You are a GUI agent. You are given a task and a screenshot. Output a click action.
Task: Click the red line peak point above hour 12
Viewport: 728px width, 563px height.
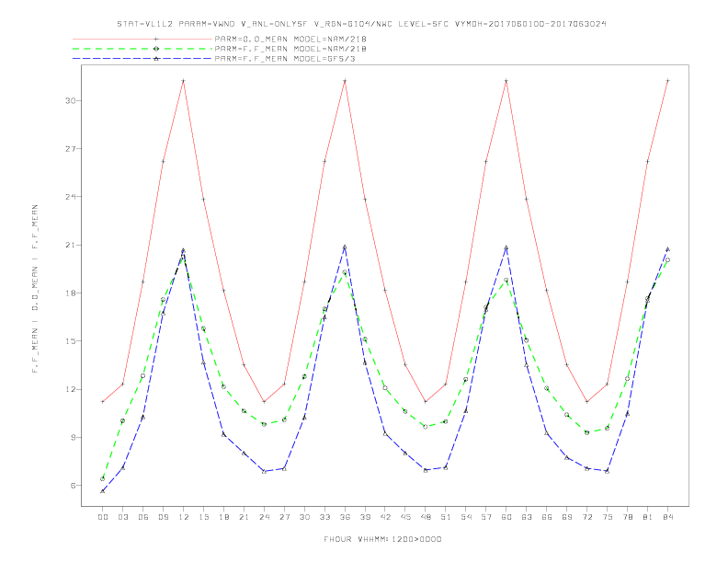184,81
